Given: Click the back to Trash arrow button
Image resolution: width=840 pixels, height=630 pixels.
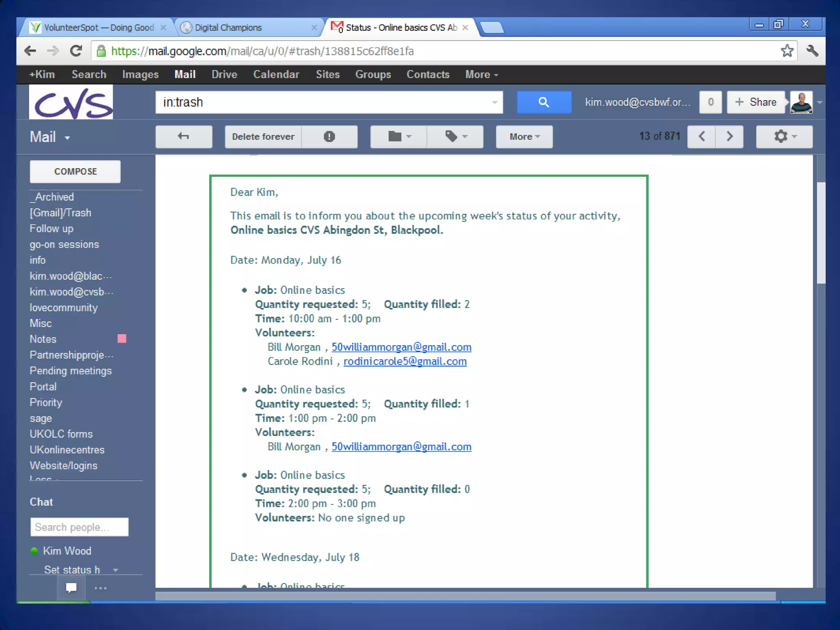Looking at the screenshot, I should pos(183,137).
